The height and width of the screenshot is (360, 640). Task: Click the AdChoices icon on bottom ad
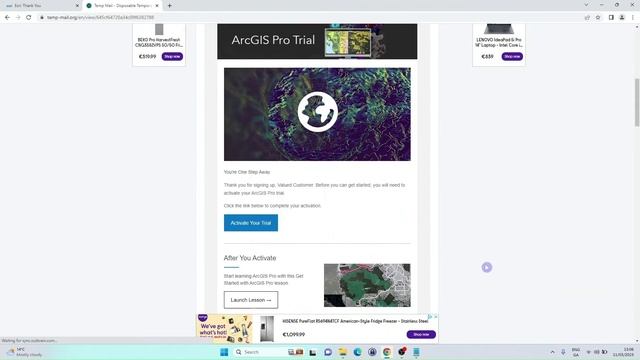[x=430, y=316]
